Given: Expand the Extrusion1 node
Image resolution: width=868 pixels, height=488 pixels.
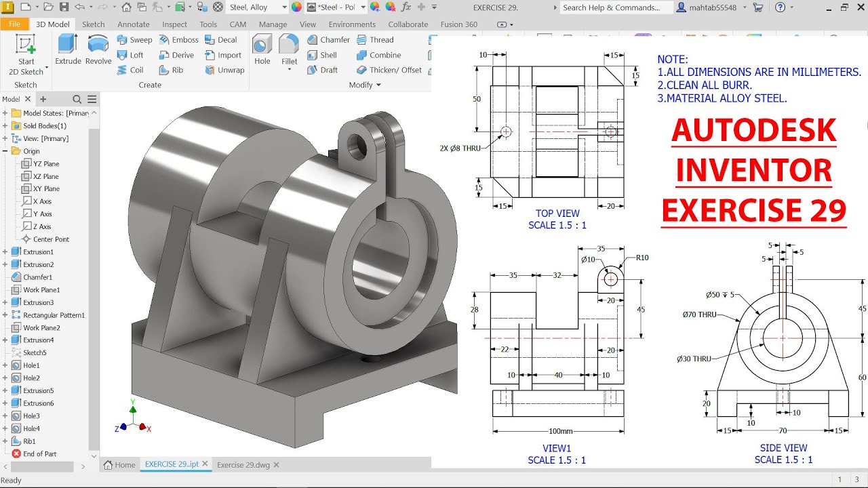Looking at the screenshot, I should pyautogui.click(x=5, y=252).
